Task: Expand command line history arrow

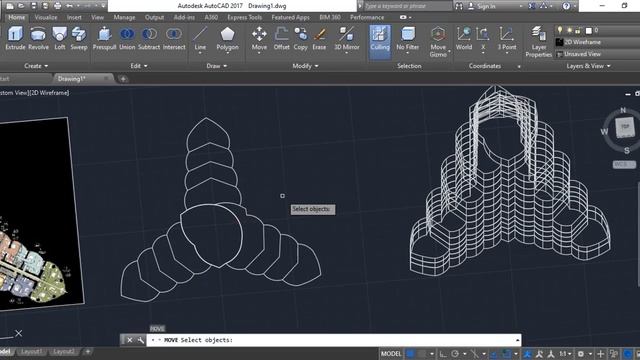Action: 518,340
